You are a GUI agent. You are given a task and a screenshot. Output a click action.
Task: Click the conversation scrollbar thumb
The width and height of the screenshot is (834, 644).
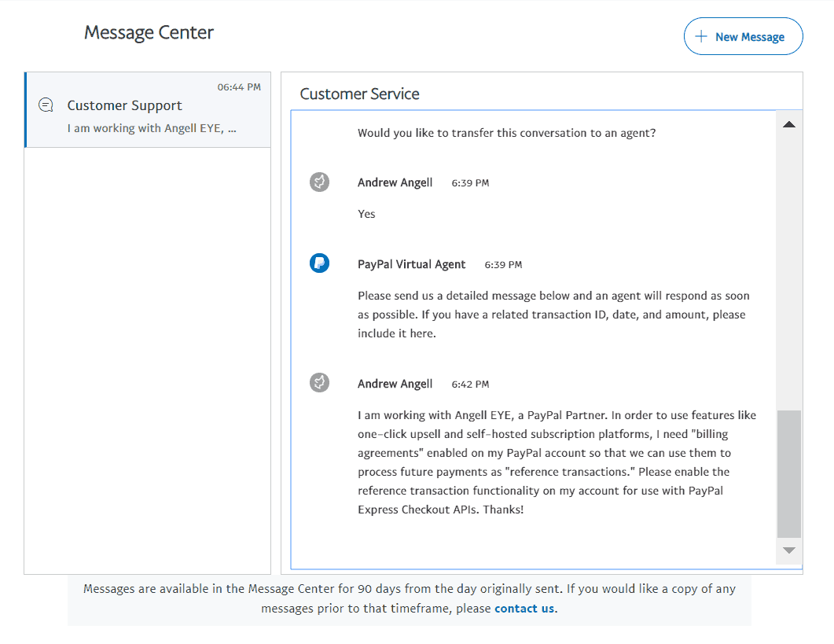[788, 473]
